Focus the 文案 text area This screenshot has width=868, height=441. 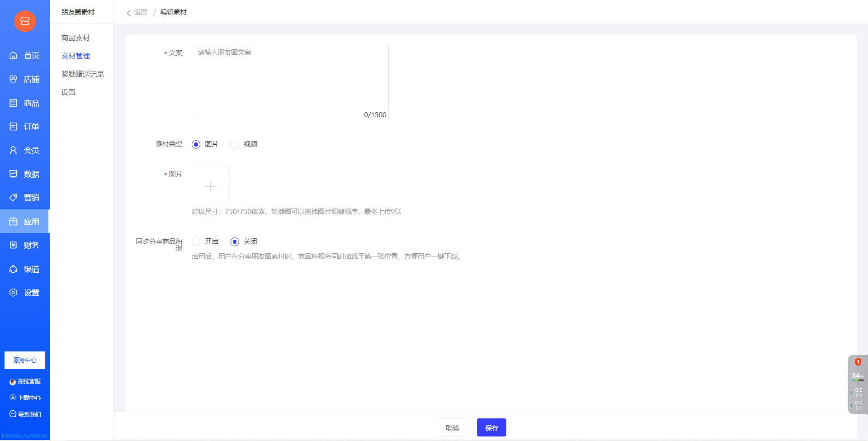(290, 83)
